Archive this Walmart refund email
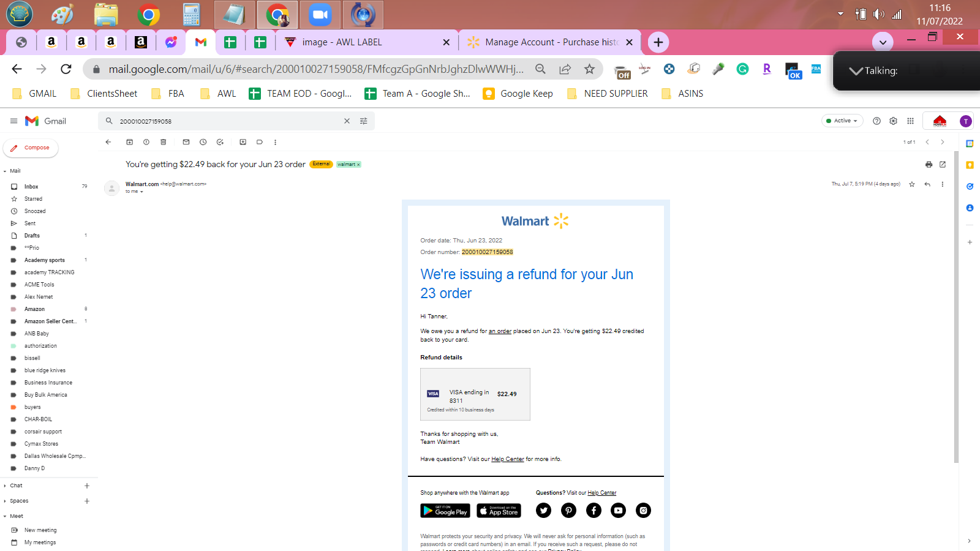Screen dimensions: 980x551 pos(129,142)
